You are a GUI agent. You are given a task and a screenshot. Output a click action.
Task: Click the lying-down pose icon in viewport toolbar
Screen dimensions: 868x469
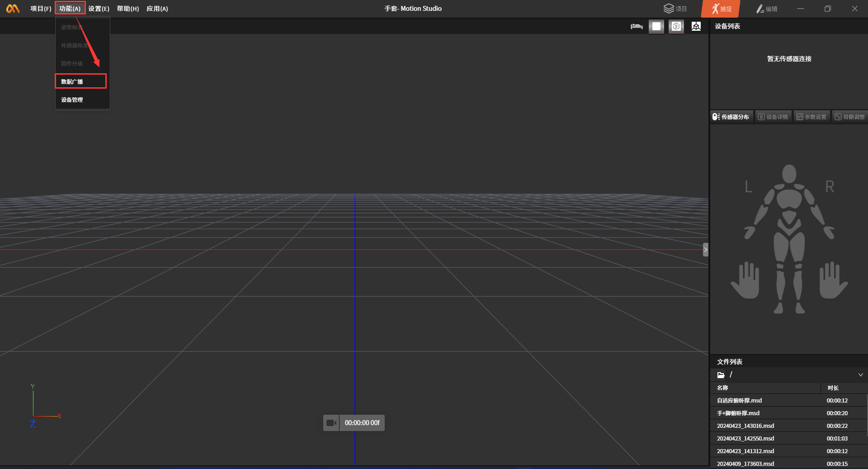coord(637,27)
